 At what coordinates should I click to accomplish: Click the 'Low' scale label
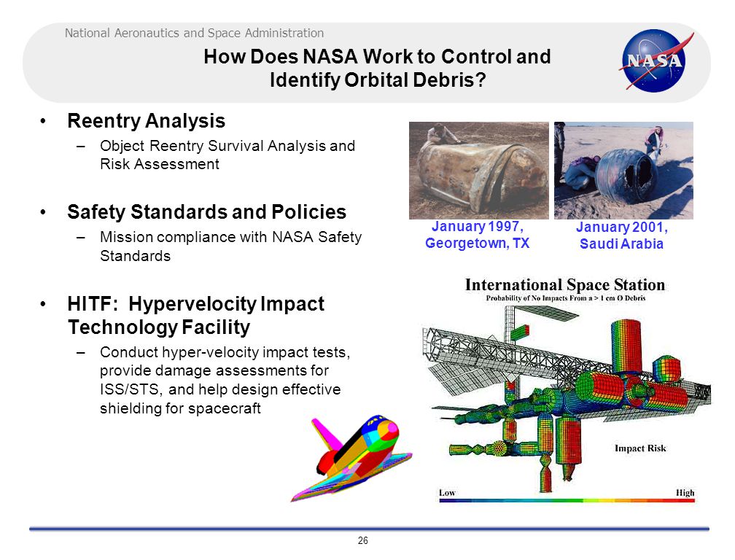pyautogui.click(x=447, y=492)
